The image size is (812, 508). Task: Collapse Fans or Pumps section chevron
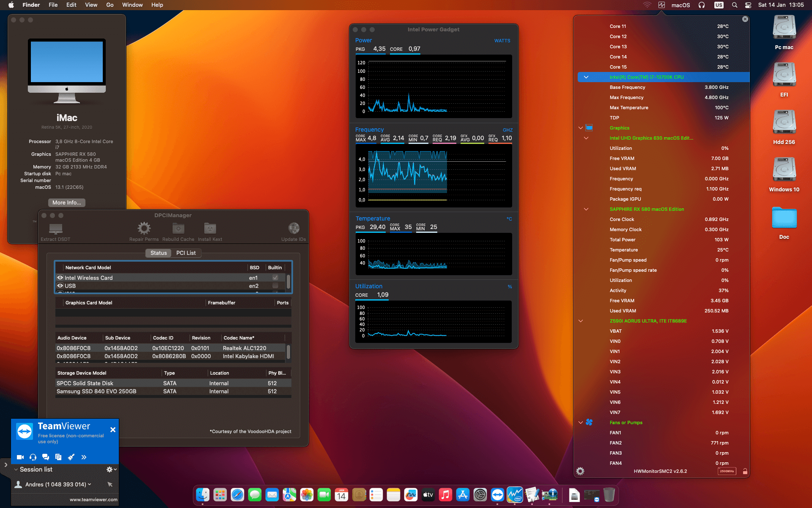click(581, 422)
